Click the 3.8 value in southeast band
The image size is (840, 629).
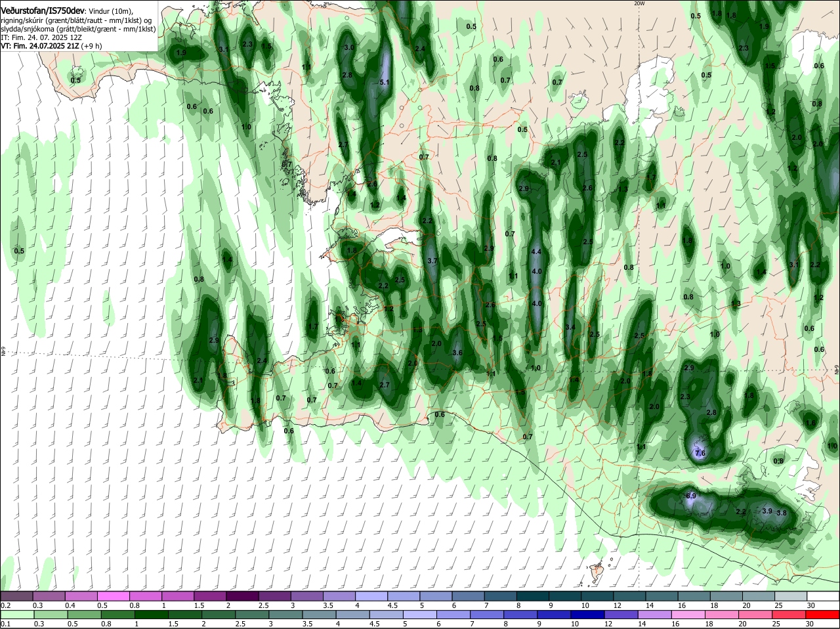click(x=782, y=513)
